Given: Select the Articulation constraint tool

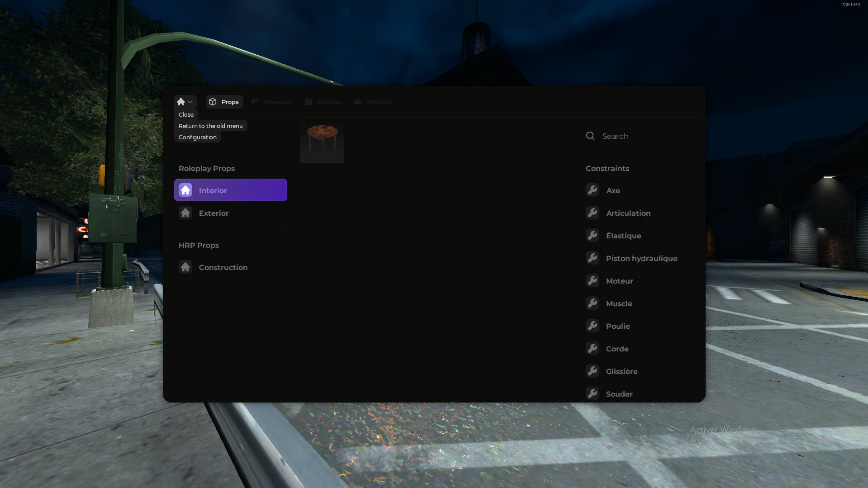Looking at the screenshot, I should [639, 213].
